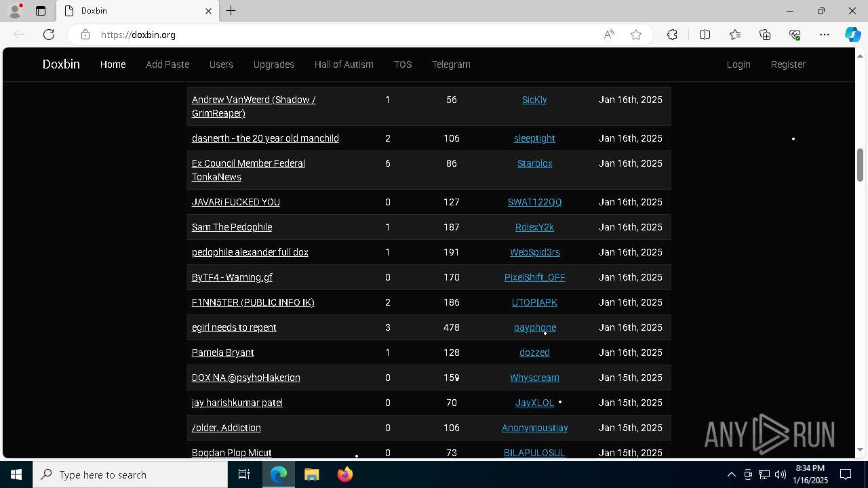Viewport: 868px width, 488px height.
Task: Open the user profile PixelShift_OFF
Action: [534, 277]
